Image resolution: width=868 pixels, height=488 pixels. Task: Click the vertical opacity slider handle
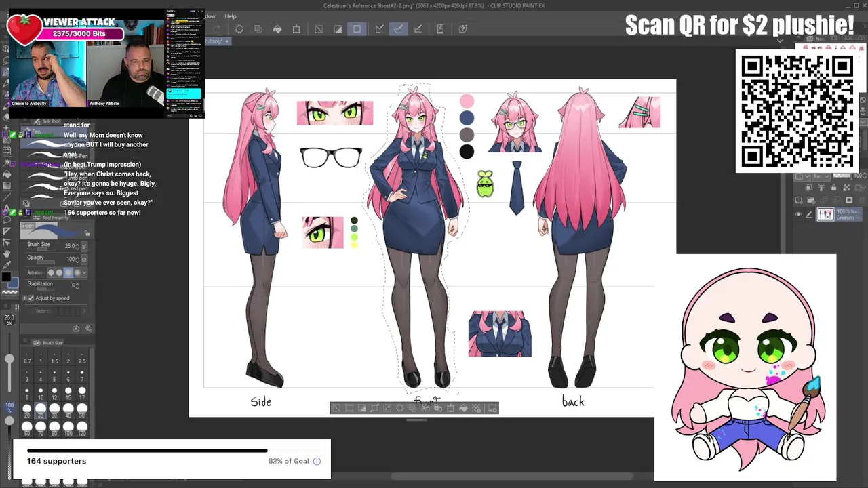tap(9, 421)
